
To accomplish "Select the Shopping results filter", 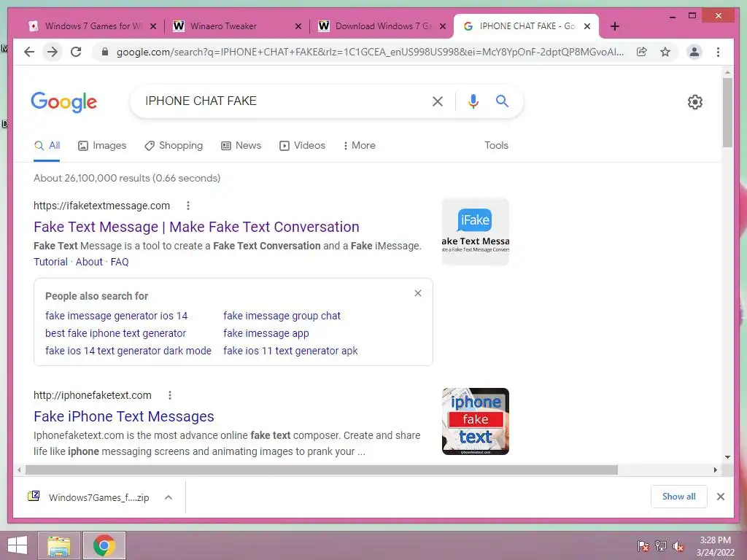I will (174, 145).
